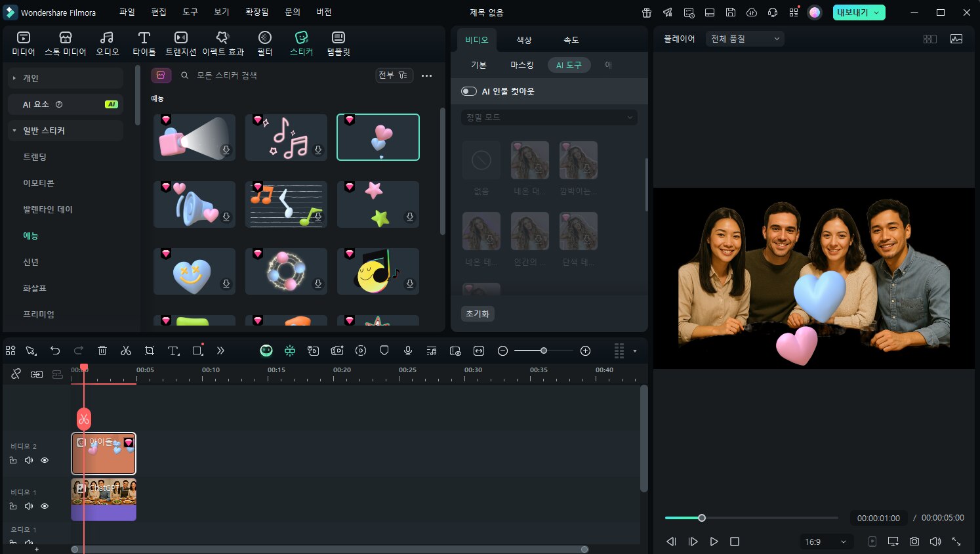Image resolution: width=980 pixels, height=554 pixels.
Task: Open the 파일 menu
Action: pyautogui.click(x=127, y=12)
